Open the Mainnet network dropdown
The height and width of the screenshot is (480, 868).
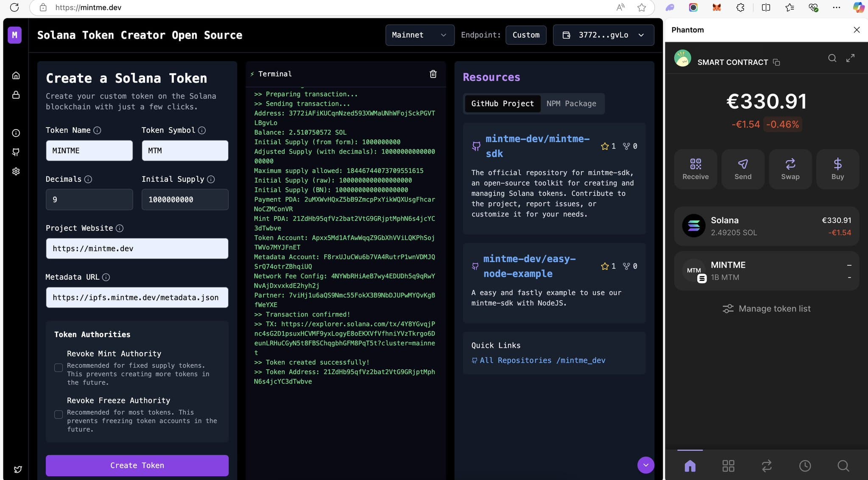419,35
